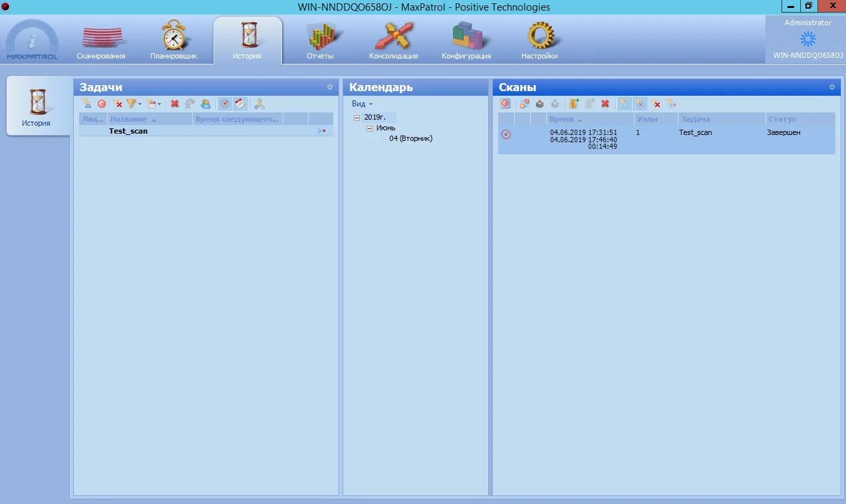Click the network hierarchy icon in Задачи toolbar
Screen dimensions: 846x504
tap(259, 104)
